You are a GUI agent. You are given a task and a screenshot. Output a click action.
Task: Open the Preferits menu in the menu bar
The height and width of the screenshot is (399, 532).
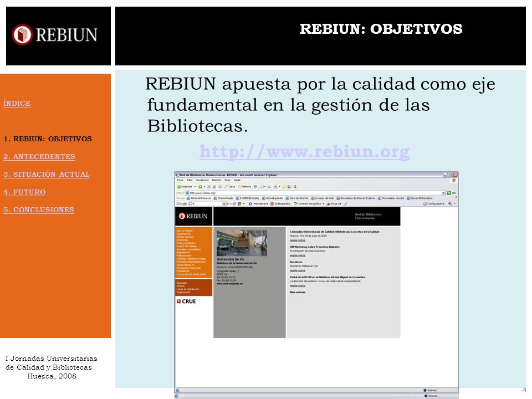tap(217, 180)
